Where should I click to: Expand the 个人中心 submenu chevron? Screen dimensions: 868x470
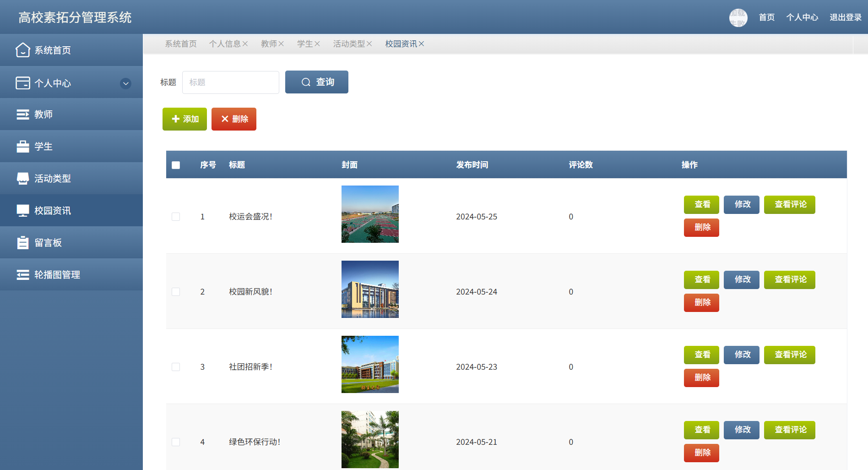coord(125,83)
